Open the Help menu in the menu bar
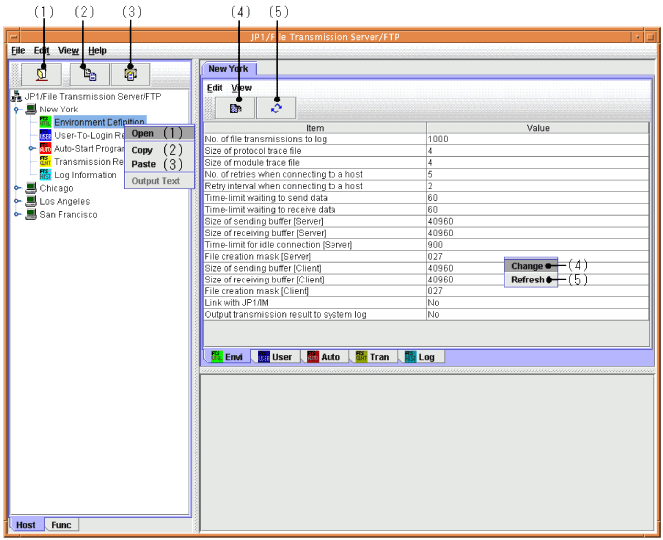Image resolution: width=663 pixels, height=540 pixels. pyautogui.click(x=97, y=50)
